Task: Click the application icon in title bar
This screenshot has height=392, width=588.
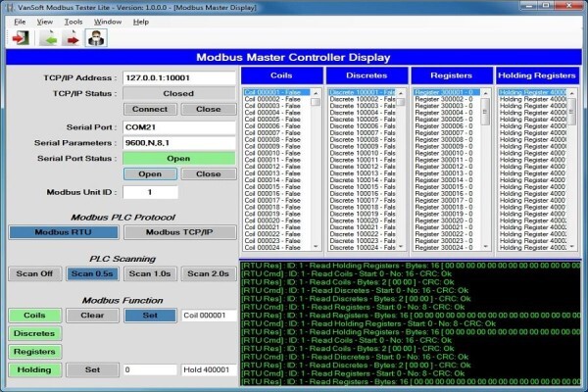Action: coord(10,7)
